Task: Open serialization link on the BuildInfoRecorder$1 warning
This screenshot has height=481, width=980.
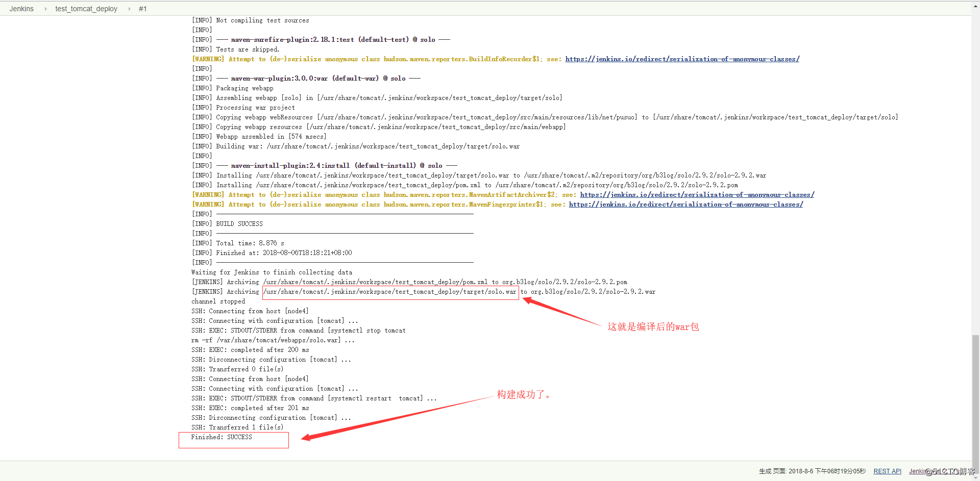Action: (x=682, y=59)
